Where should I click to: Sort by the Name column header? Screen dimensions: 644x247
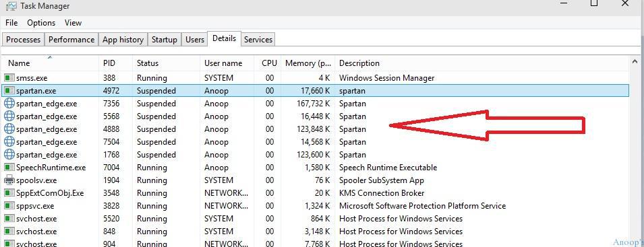pyautogui.click(x=50, y=63)
